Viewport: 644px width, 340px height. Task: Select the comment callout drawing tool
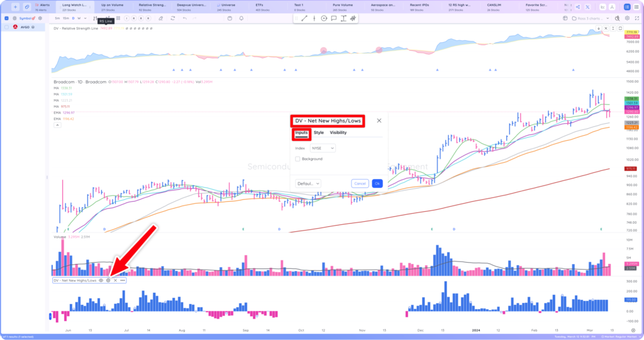(x=333, y=18)
